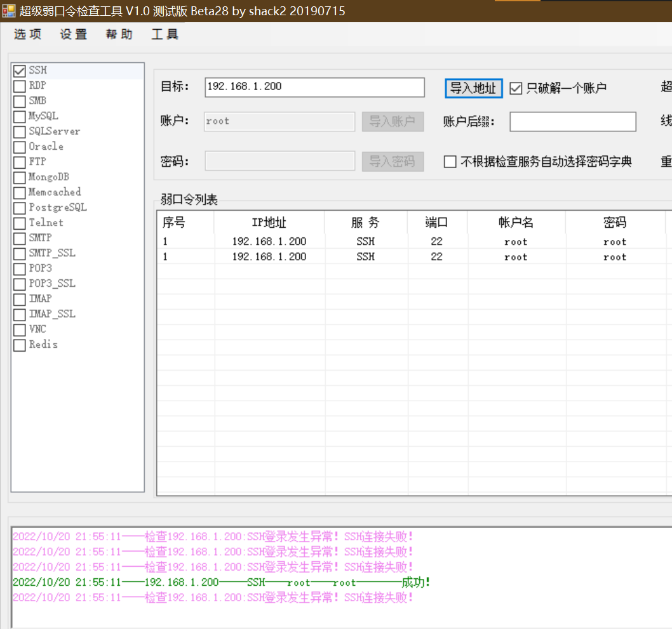Screen dimensions: 672x629
Task: Check the Memcached option
Action: click(x=20, y=193)
